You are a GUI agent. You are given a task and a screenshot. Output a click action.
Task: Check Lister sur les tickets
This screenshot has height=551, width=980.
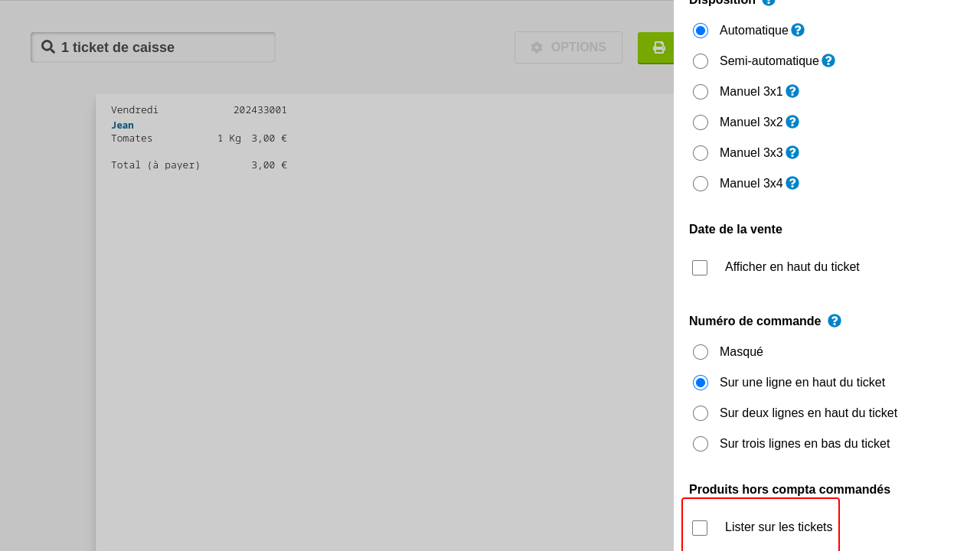coord(700,528)
